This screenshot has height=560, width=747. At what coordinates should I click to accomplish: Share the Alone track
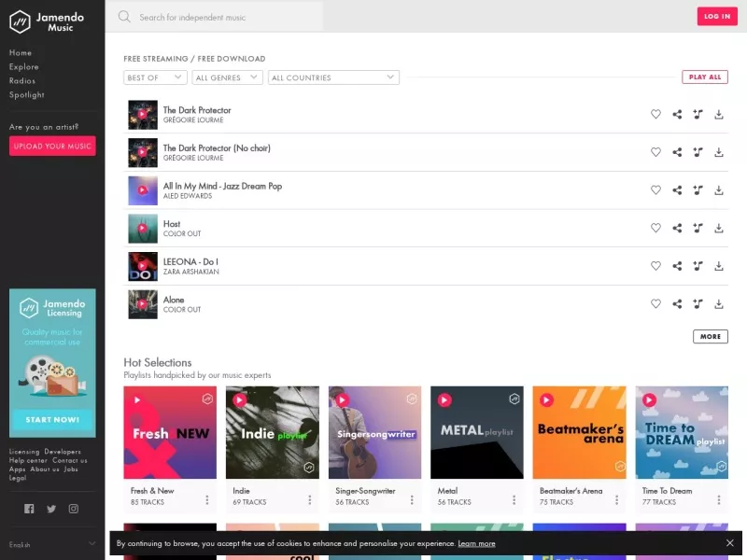click(x=677, y=304)
